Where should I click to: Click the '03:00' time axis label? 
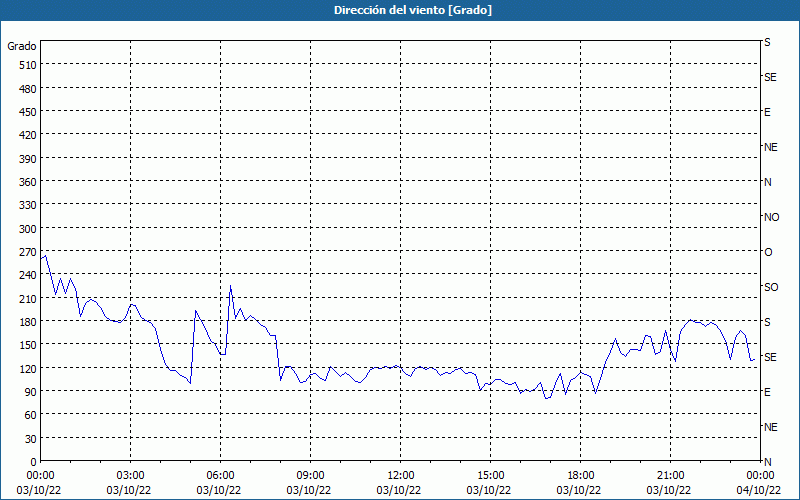(x=130, y=476)
